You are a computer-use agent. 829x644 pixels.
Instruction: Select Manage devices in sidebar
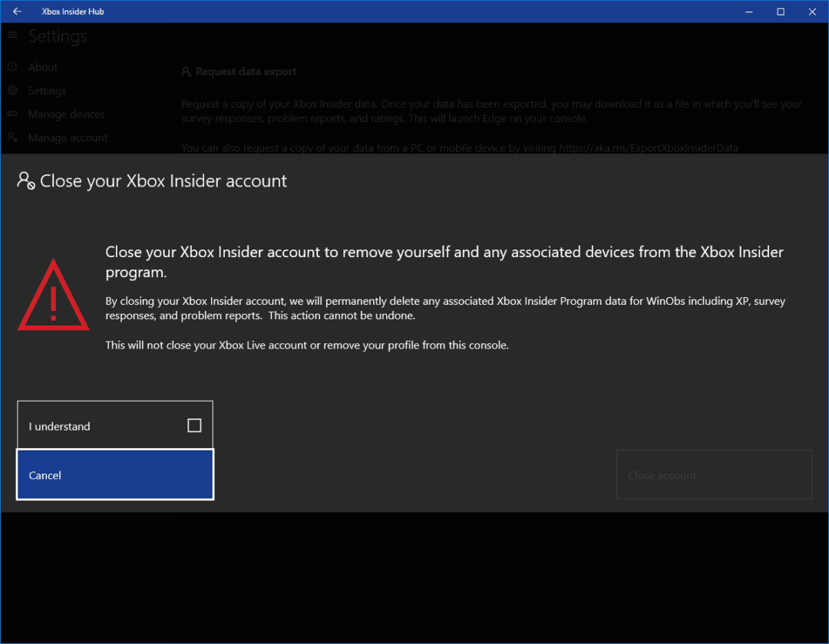67,114
